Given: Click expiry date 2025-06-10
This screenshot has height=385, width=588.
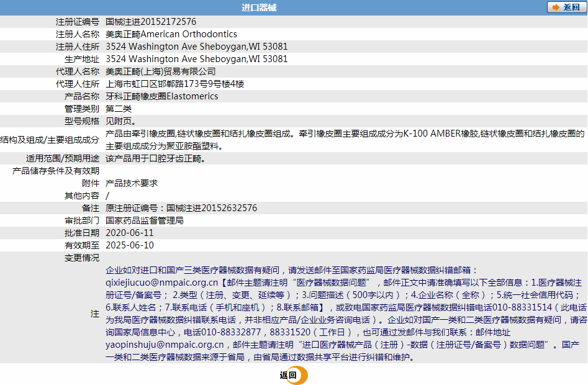Looking at the screenshot, I should tap(130, 245).
